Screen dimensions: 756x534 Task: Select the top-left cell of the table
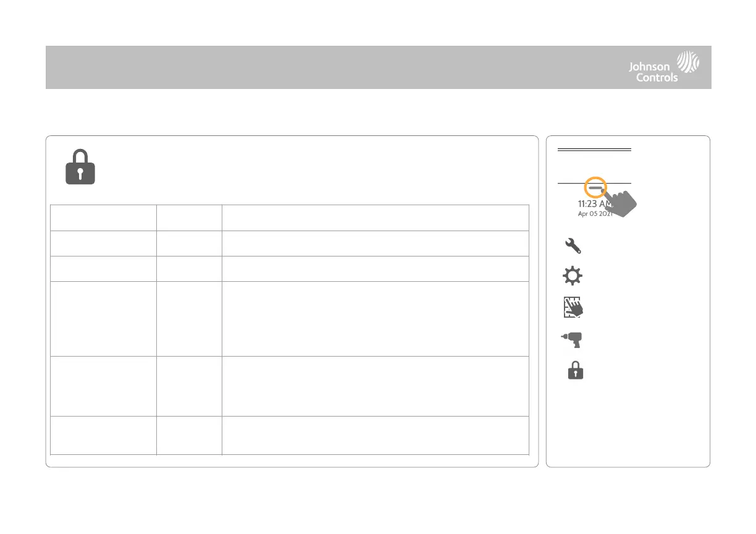click(101, 218)
